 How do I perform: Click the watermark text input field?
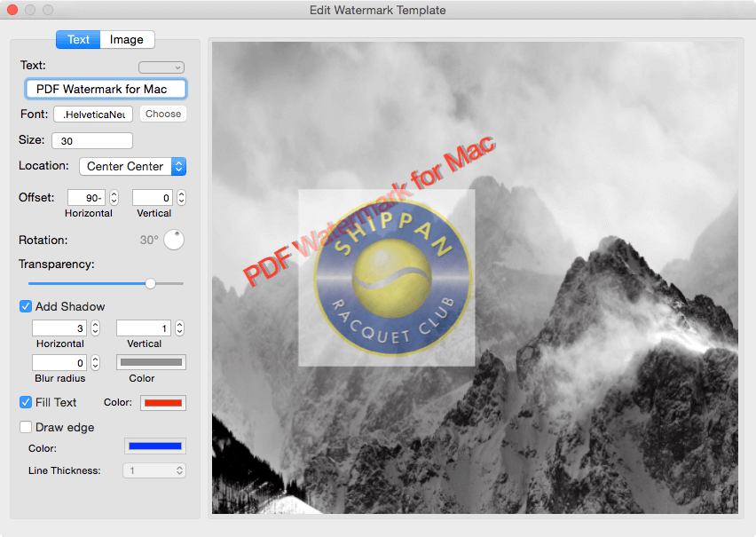pyautogui.click(x=106, y=90)
